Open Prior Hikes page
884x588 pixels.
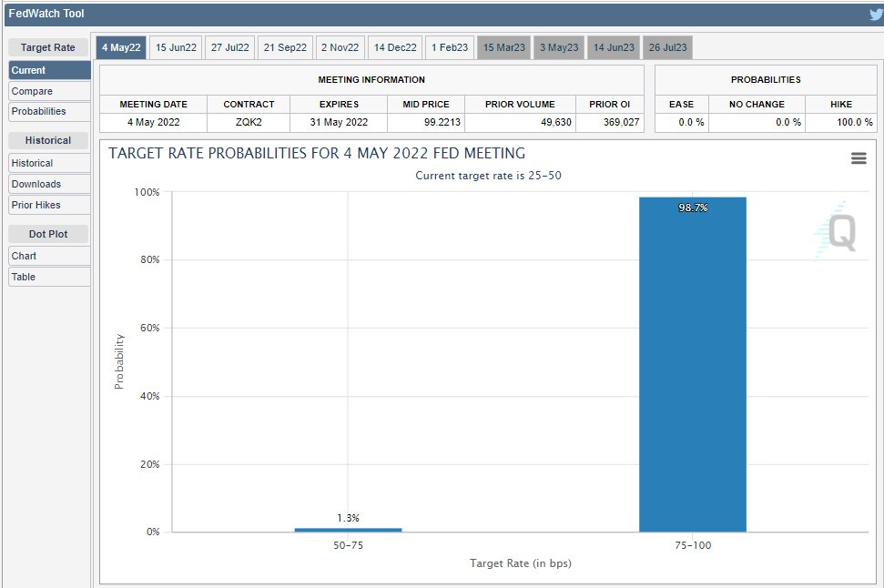[49, 205]
